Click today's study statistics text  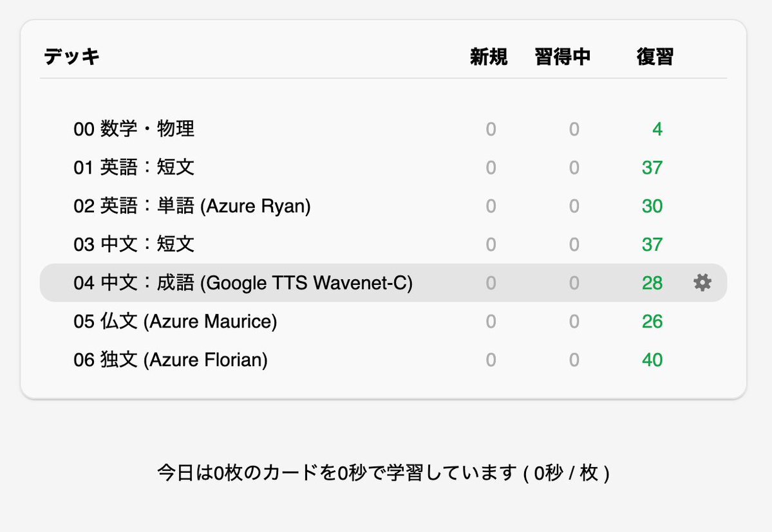[x=384, y=473]
